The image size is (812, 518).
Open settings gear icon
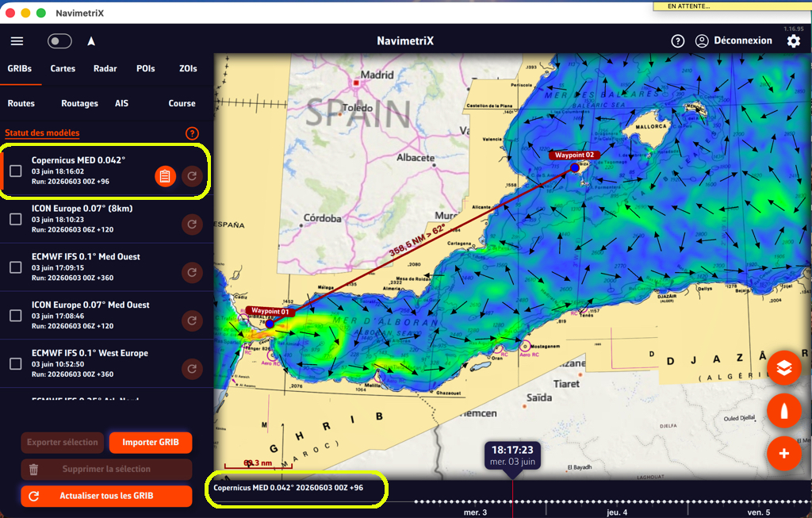793,41
